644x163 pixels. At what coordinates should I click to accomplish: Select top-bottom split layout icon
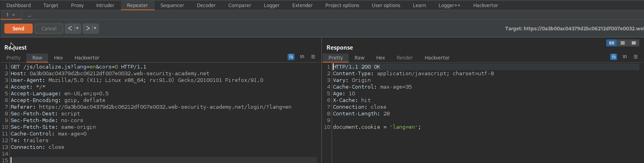[623, 43]
